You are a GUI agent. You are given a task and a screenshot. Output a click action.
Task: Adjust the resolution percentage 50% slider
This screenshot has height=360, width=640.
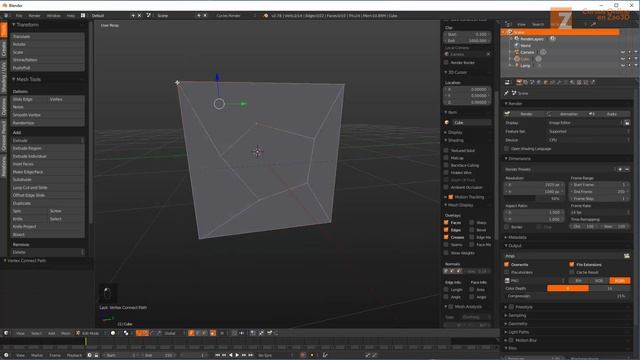[x=534, y=198]
